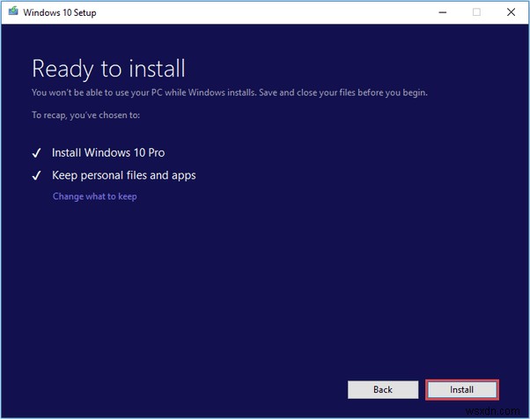Click the disabled maximize button in title bar
This screenshot has width=530, height=420.
[x=476, y=12]
